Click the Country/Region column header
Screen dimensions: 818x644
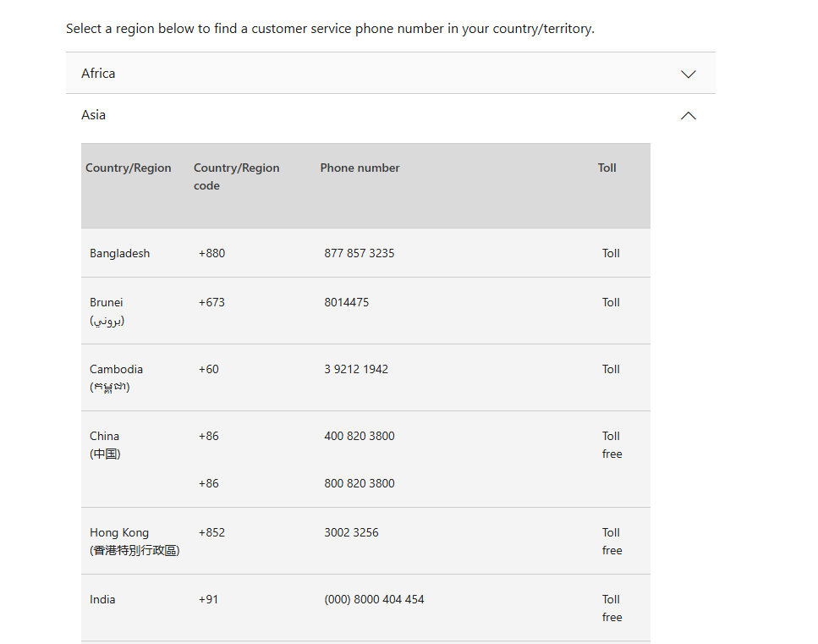coord(129,168)
